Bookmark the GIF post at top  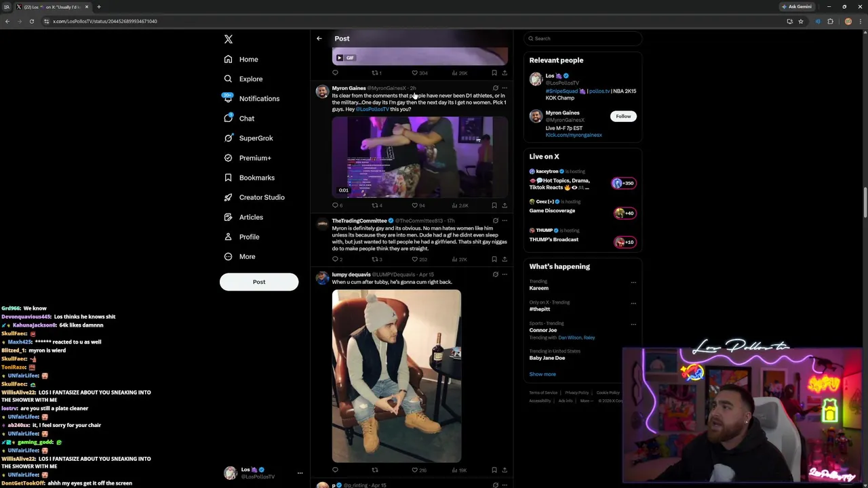494,73
